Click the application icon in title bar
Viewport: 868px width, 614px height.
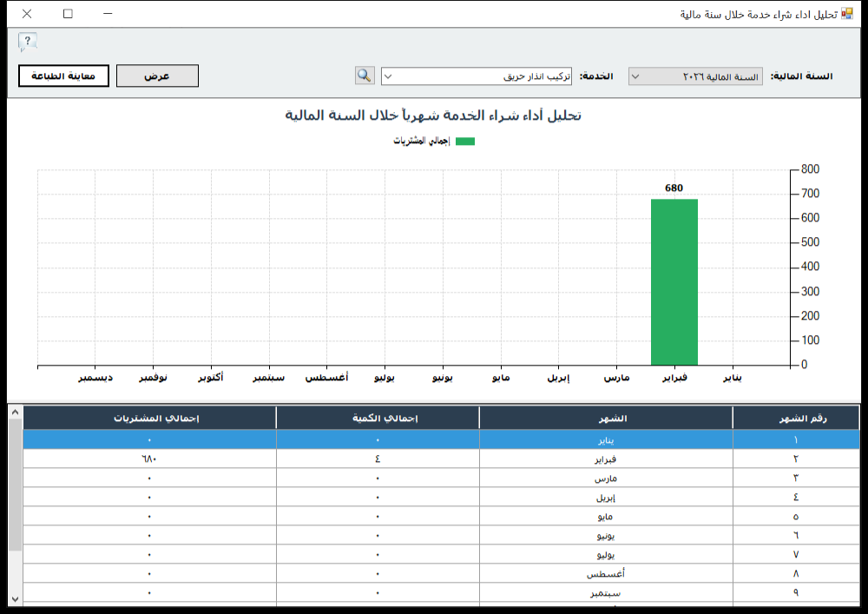pyautogui.click(x=847, y=14)
